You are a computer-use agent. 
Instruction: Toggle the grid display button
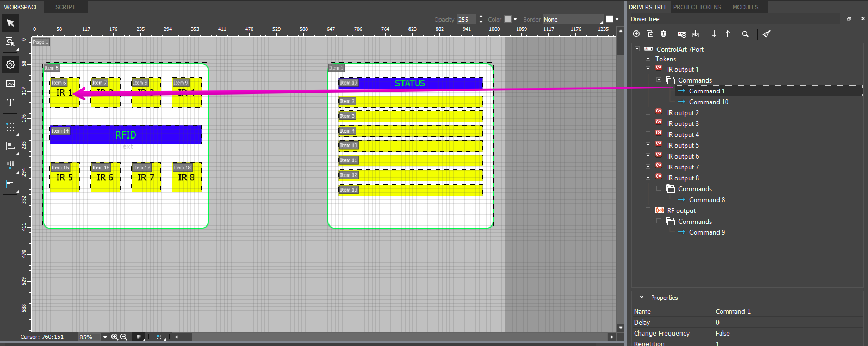139,337
